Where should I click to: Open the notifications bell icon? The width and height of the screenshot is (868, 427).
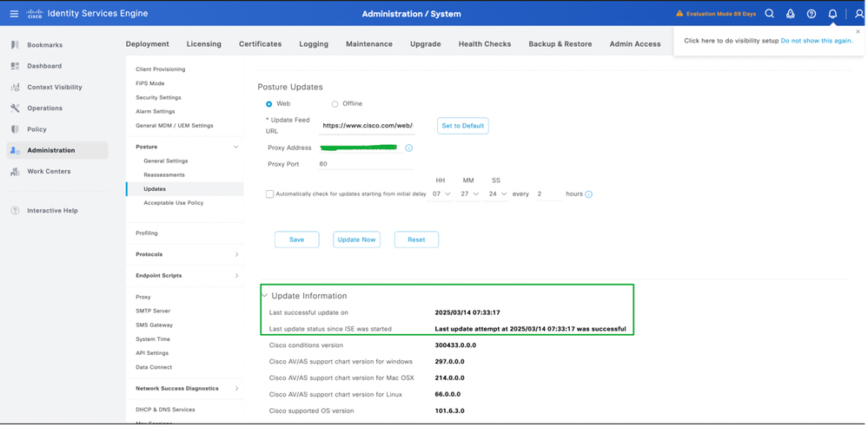(x=832, y=14)
